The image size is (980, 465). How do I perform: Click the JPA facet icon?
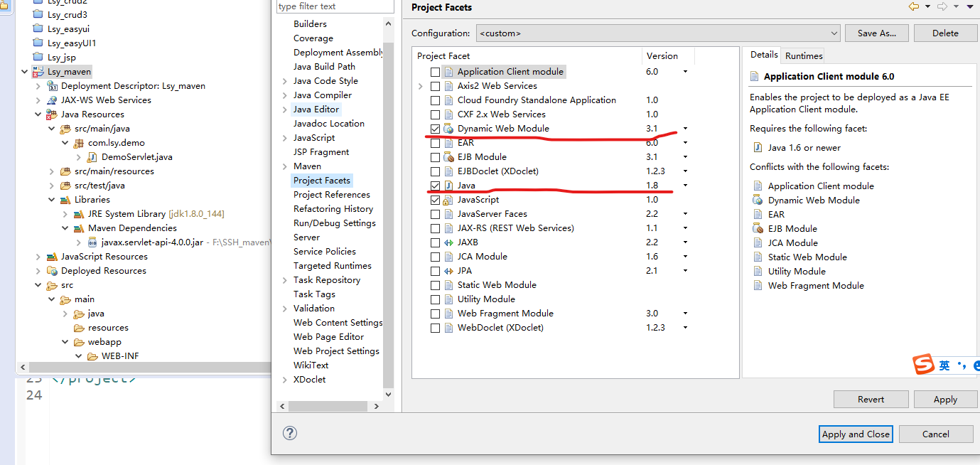pos(448,271)
